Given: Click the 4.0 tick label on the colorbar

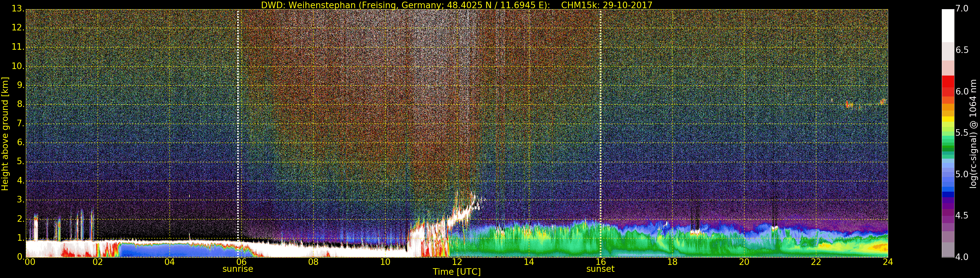Looking at the screenshot, I should [962, 257].
